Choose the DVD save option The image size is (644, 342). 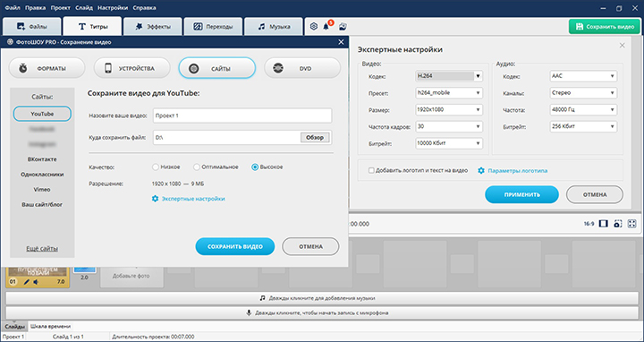pyautogui.click(x=302, y=68)
